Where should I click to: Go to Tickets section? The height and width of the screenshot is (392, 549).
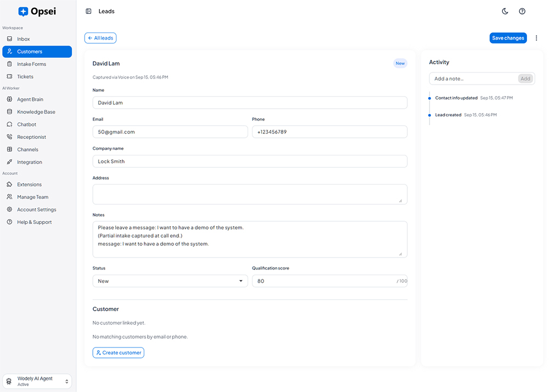[37, 76]
